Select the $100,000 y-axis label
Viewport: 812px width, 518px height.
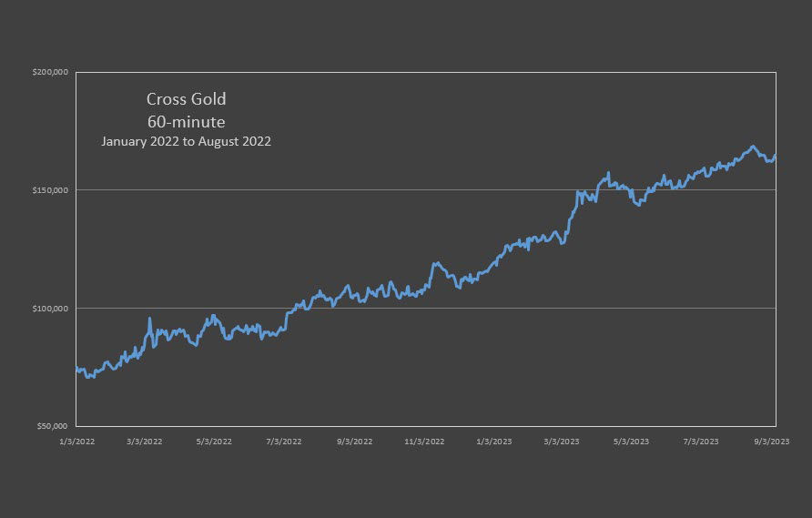tap(50, 309)
